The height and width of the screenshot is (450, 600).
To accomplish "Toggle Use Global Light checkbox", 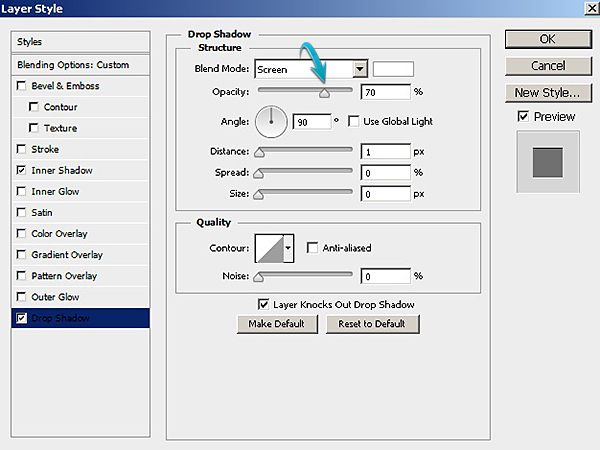I will point(354,122).
